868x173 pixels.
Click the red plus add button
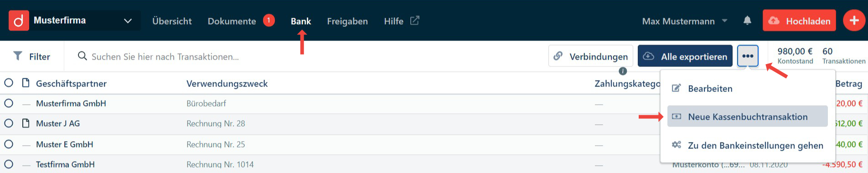click(854, 20)
